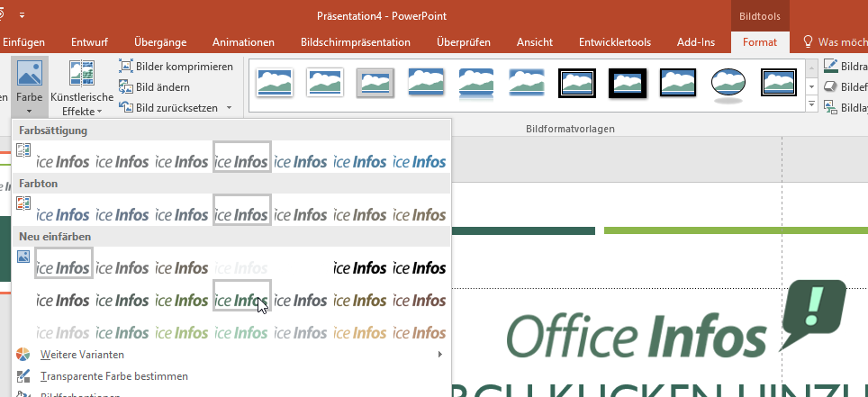Open Künstlerische Effekte menu
The image size is (868, 397).
[x=82, y=88]
